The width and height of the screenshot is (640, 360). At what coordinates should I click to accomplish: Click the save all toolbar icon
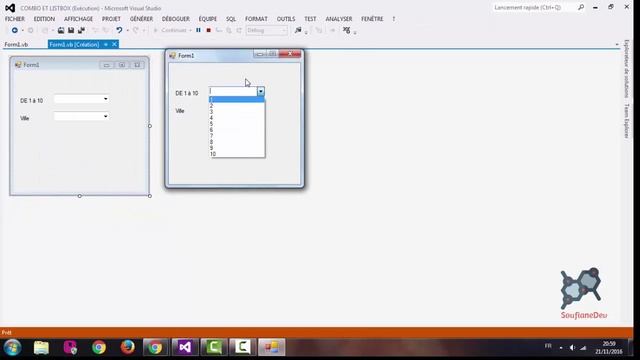81,30
